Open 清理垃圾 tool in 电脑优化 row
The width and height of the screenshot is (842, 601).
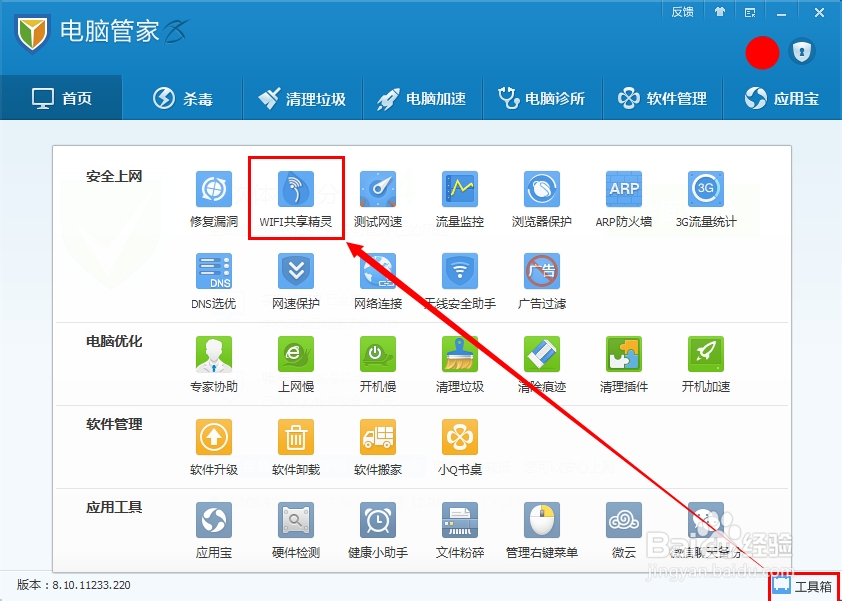pos(460,365)
